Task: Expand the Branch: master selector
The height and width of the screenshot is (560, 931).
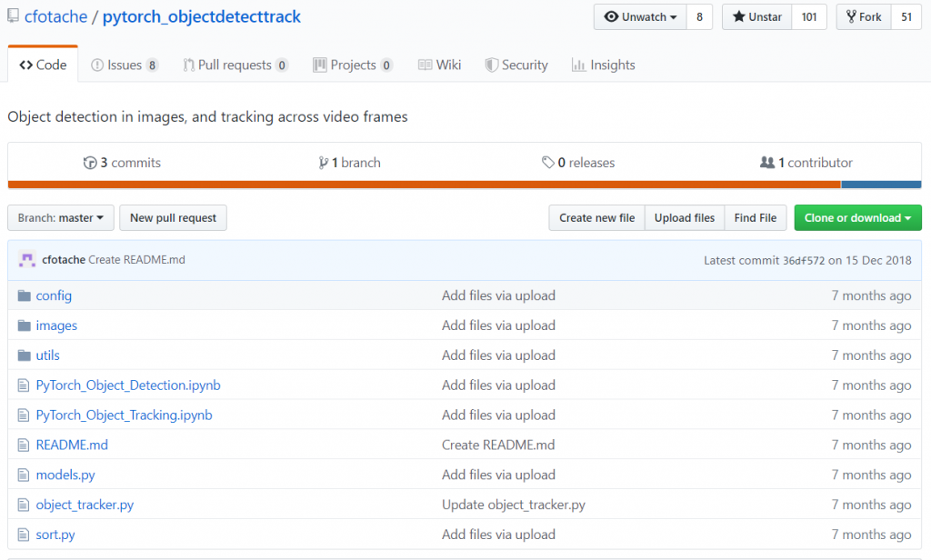Action: (61, 218)
